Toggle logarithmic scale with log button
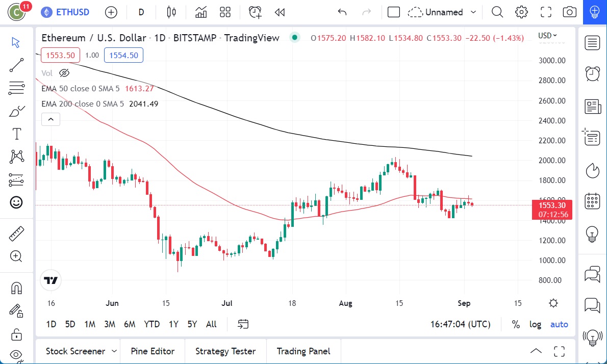Image resolution: width=607 pixels, height=364 pixels. pyautogui.click(x=535, y=324)
